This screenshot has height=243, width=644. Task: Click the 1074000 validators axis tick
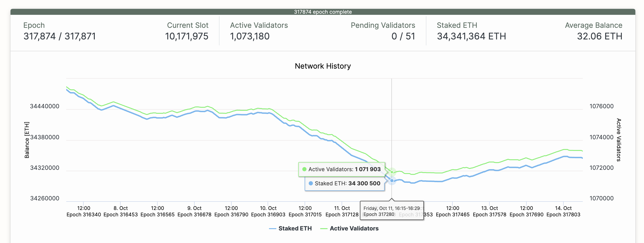(602, 137)
